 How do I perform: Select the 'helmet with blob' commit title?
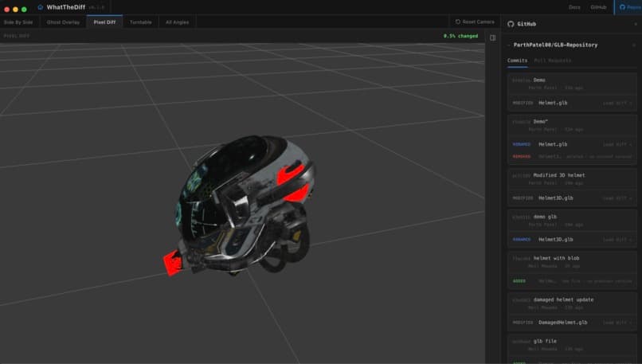click(556, 258)
